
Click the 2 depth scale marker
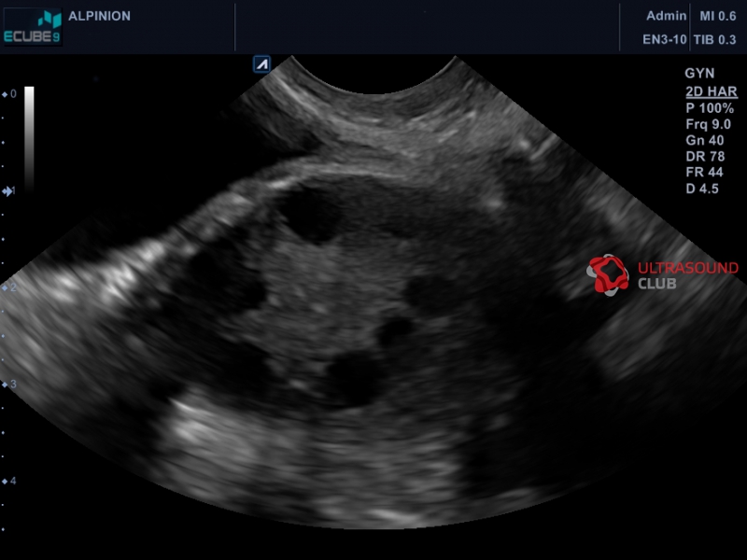(x=9, y=287)
